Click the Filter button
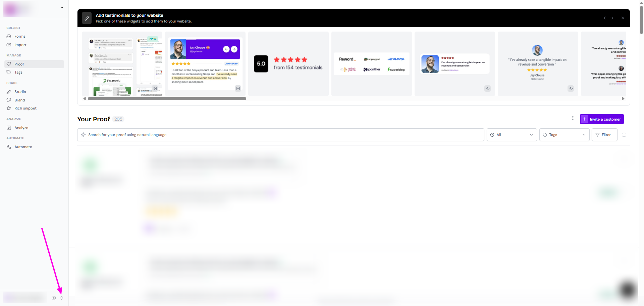The height and width of the screenshot is (306, 644). click(604, 135)
